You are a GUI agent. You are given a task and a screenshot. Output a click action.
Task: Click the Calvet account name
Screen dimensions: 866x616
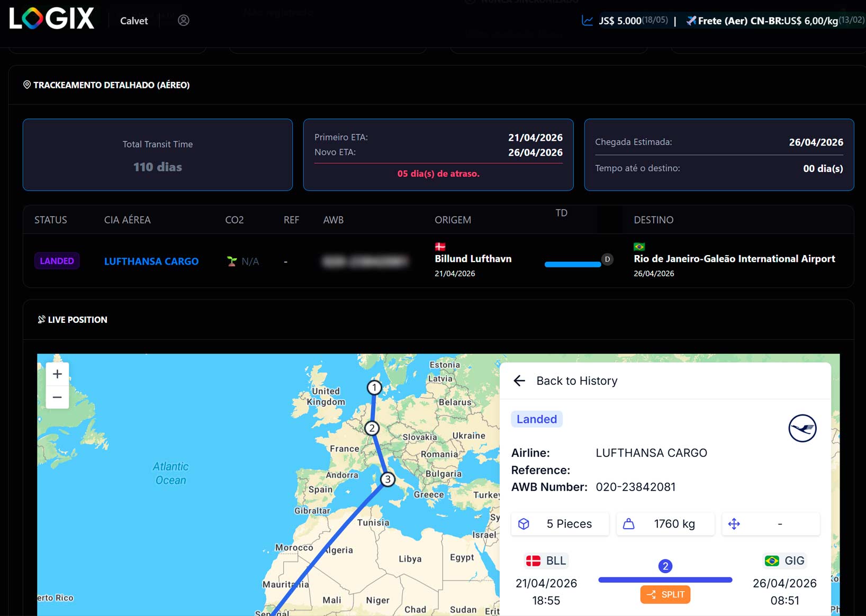coord(134,21)
